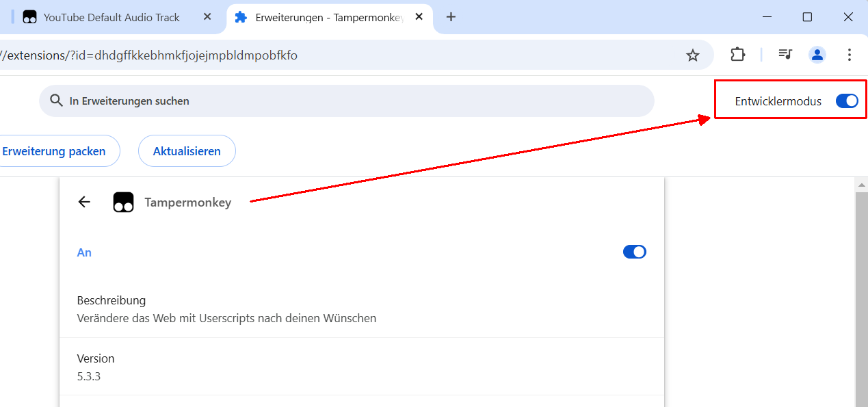
Task: Click the Beschreibung label
Action: (111, 300)
